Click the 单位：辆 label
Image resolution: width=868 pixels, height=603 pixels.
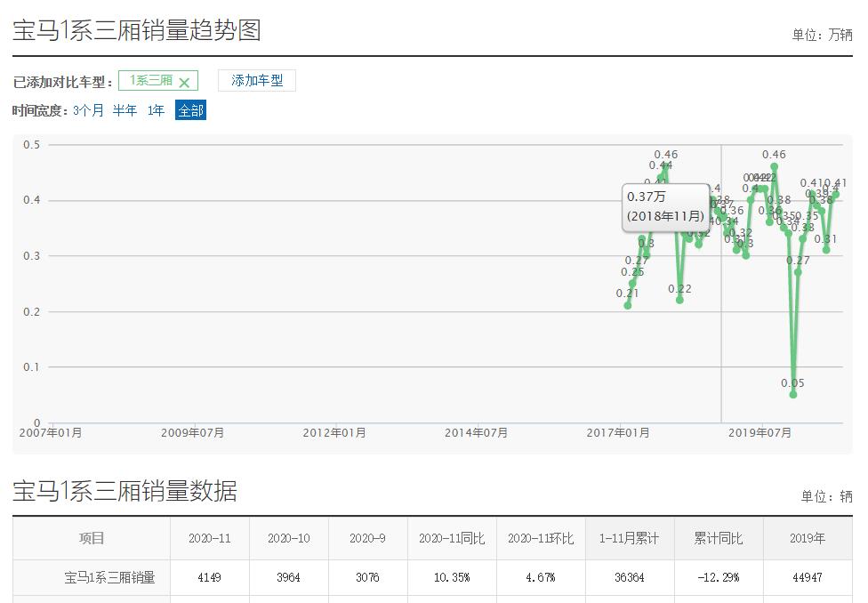coord(826,496)
